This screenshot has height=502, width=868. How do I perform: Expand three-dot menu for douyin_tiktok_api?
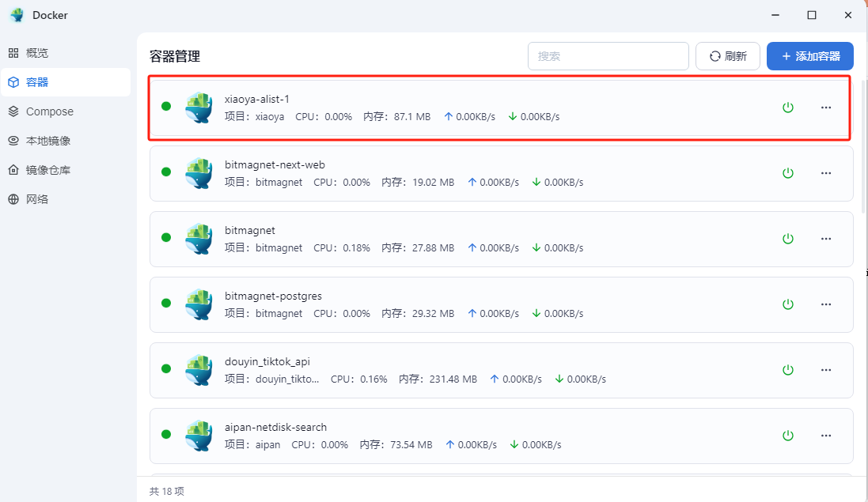coord(826,370)
